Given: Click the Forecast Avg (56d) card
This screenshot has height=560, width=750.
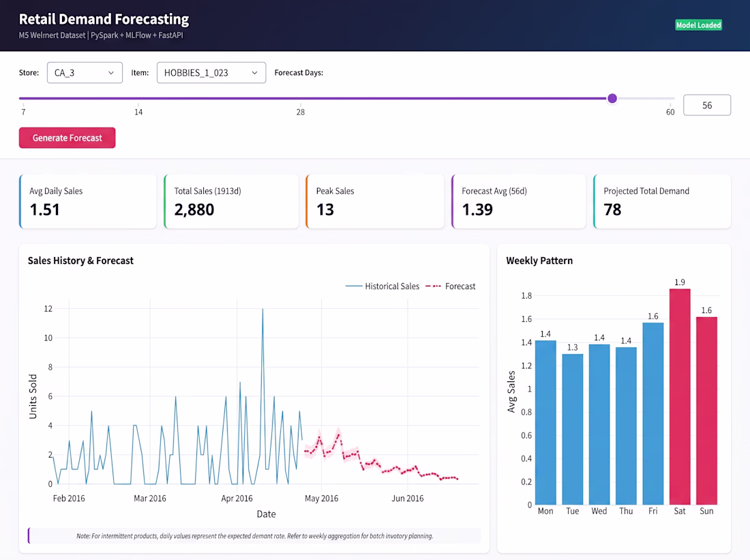Looking at the screenshot, I should (519, 201).
